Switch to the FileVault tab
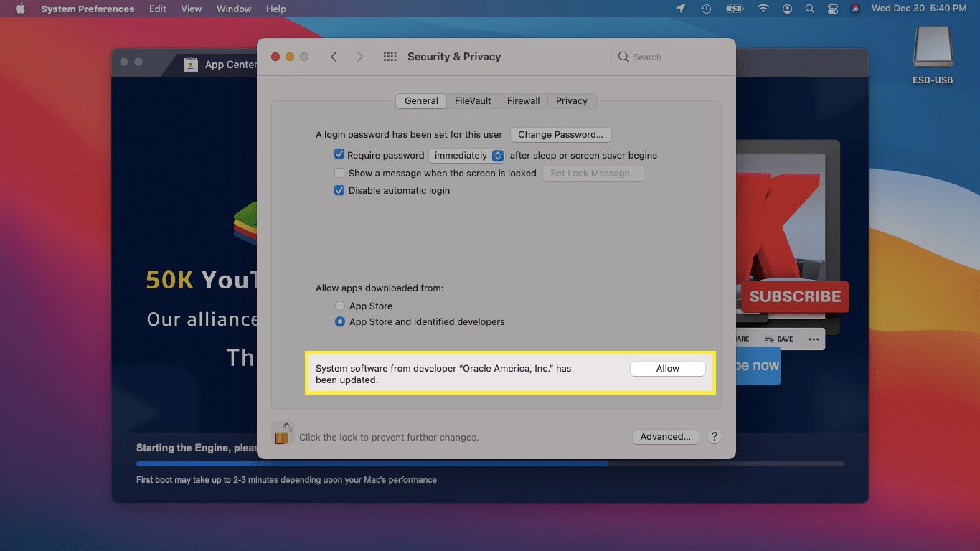The height and width of the screenshot is (551, 980). coord(473,101)
